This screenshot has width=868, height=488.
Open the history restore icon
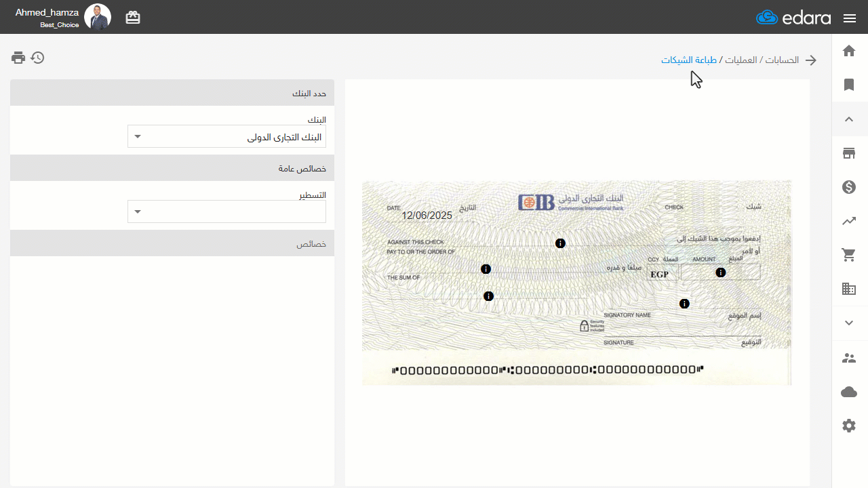pos(38,58)
